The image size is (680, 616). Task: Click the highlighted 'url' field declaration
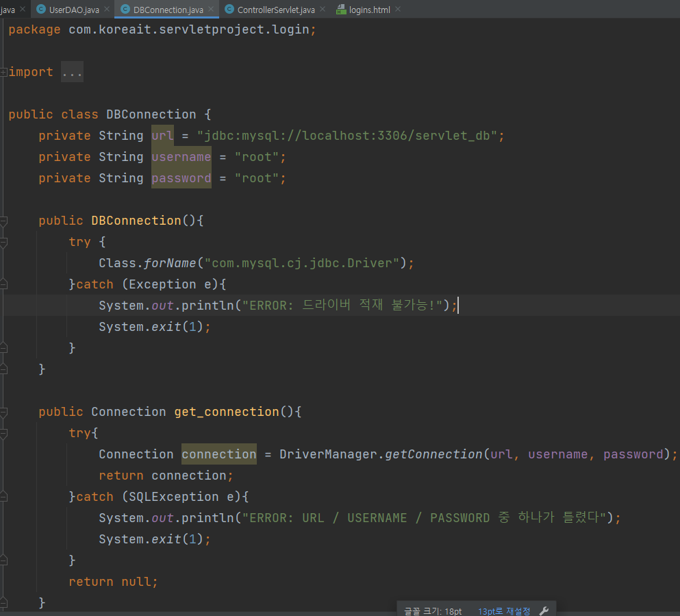pos(162,136)
